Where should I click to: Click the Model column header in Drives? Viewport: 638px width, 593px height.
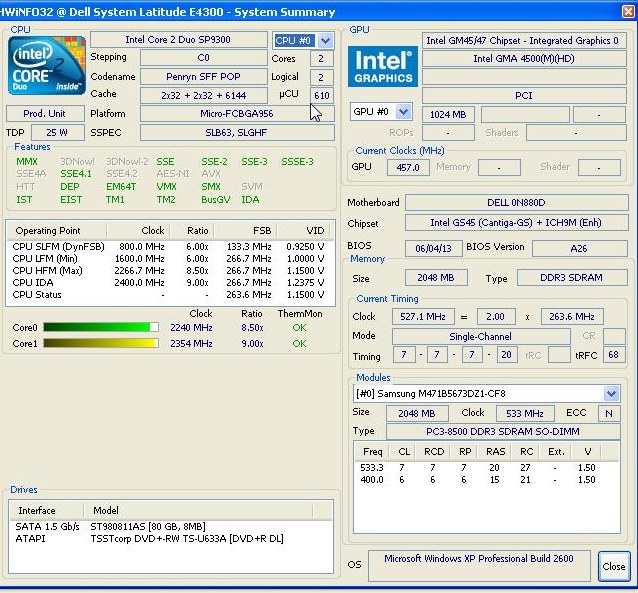click(x=198, y=510)
